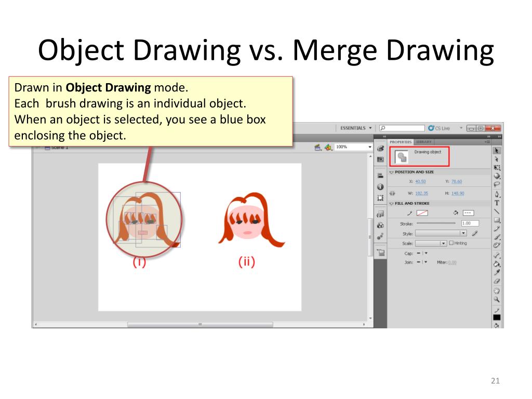The image size is (532, 399).
Task: Select the Deco tool
Action: click(x=497, y=245)
